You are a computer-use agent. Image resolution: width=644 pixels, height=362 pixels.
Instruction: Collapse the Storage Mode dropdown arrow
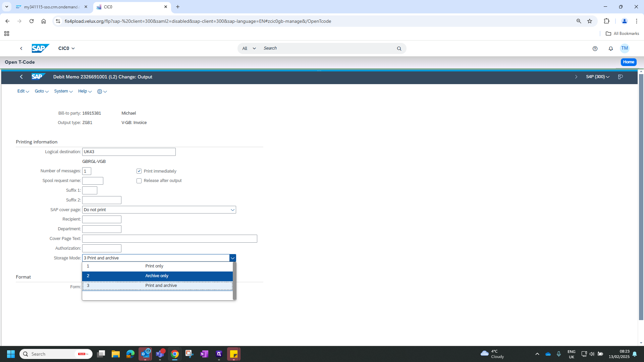[232, 258]
